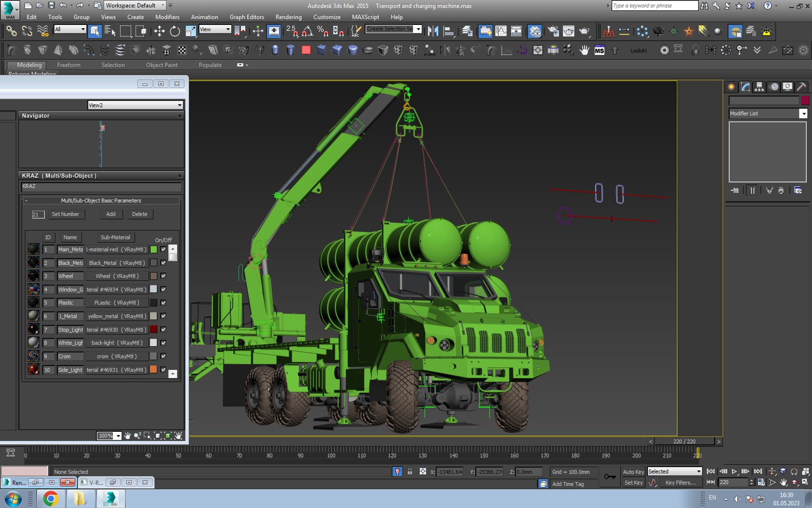Toggle On/Off checkbox for 1_Metal sub-material
The width and height of the screenshot is (812, 508).
[x=163, y=316]
